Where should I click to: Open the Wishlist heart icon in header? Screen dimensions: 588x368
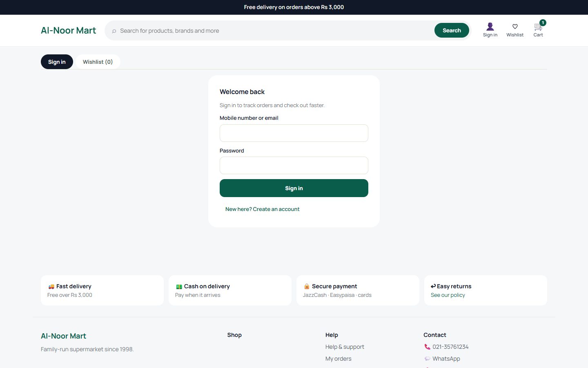click(515, 27)
